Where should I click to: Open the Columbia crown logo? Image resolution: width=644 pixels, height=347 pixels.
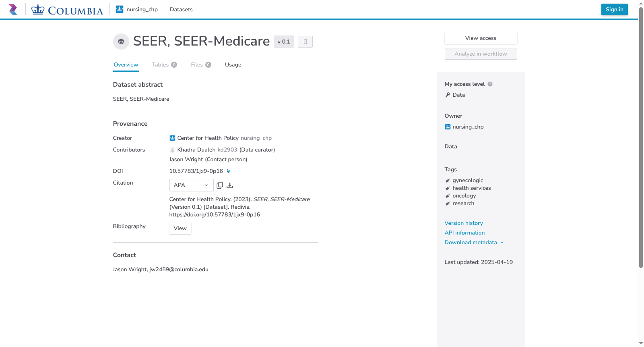click(67, 10)
